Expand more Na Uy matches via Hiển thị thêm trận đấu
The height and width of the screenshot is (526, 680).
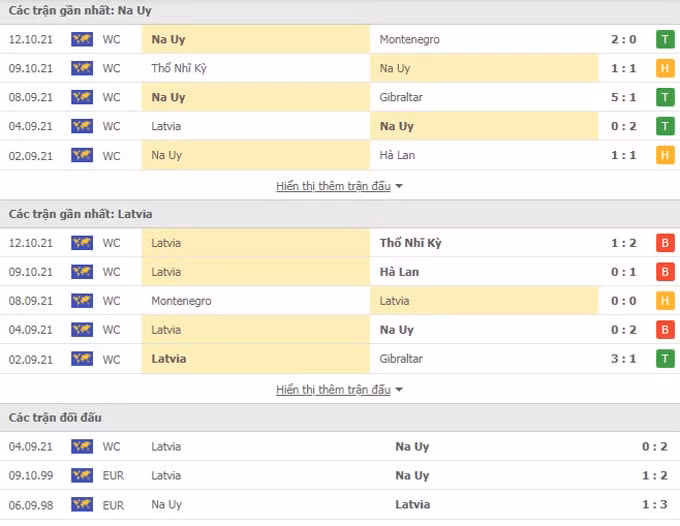[x=339, y=186]
